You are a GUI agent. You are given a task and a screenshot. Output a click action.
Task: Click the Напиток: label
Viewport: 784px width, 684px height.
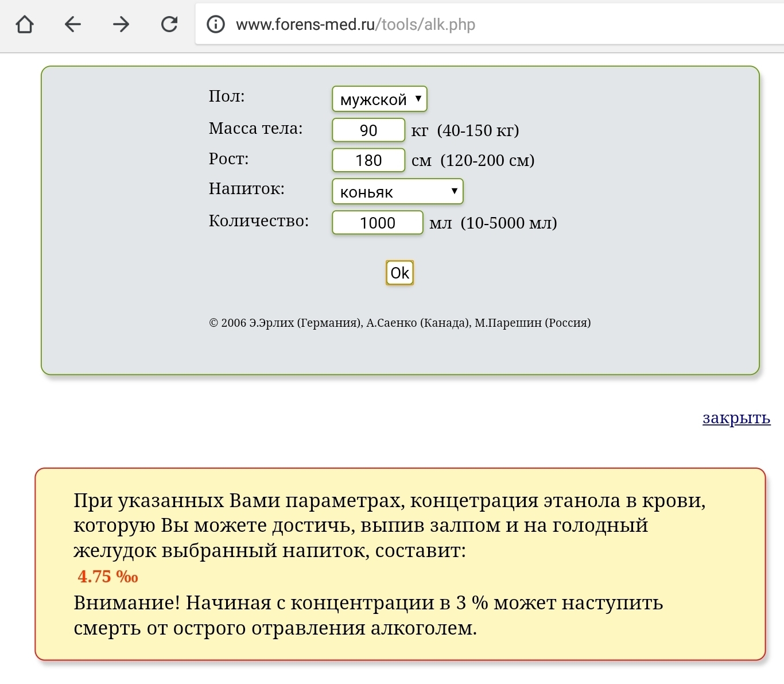247,188
